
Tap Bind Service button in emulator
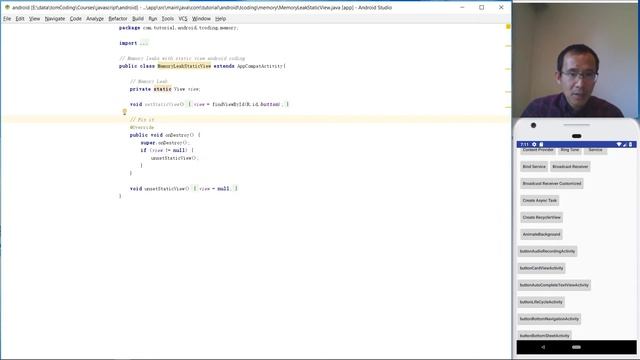pos(534,167)
